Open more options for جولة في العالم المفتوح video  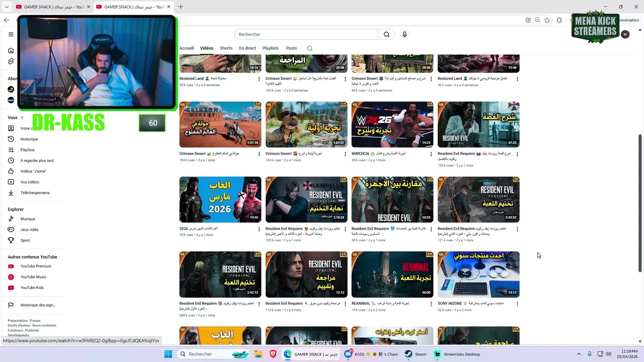(x=259, y=154)
